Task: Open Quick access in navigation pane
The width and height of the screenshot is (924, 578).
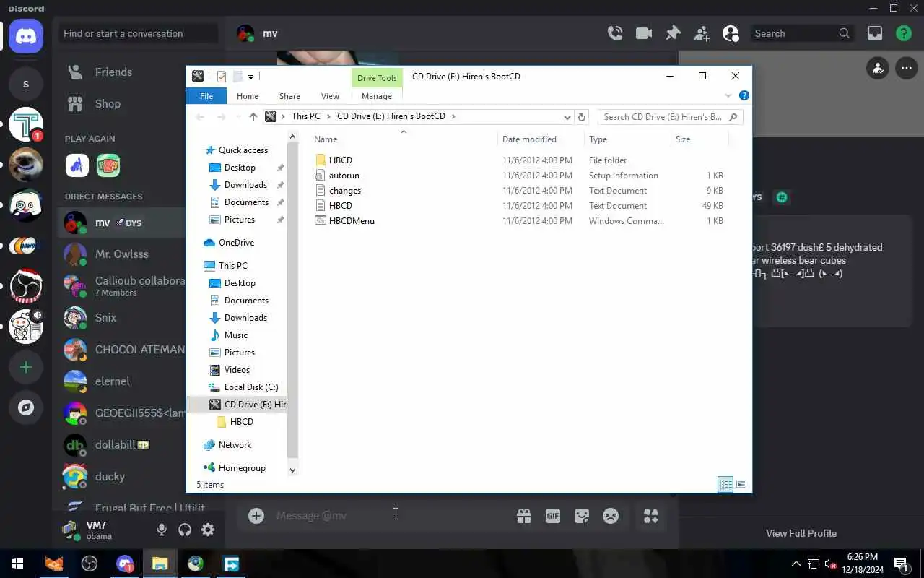Action: [x=243, y=150]
